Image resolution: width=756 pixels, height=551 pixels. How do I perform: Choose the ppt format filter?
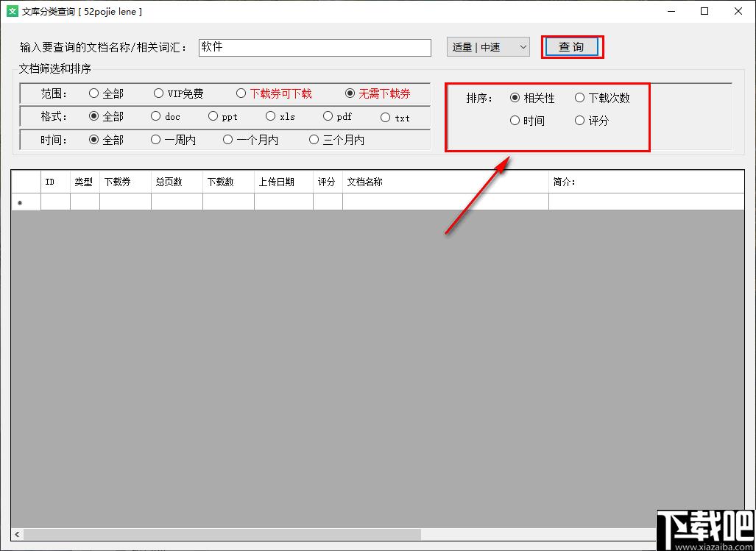pos(223,116)
